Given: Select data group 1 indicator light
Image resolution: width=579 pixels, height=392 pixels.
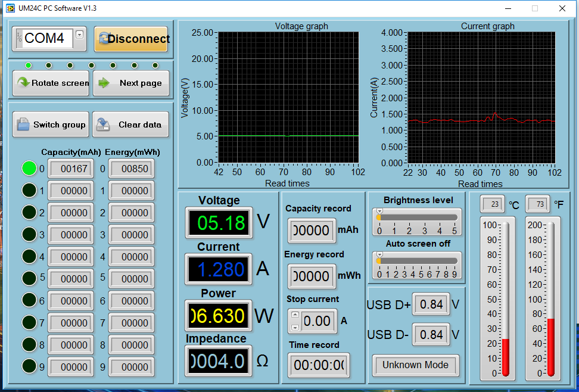Looking at the screenshot, I should coord(29,191).
